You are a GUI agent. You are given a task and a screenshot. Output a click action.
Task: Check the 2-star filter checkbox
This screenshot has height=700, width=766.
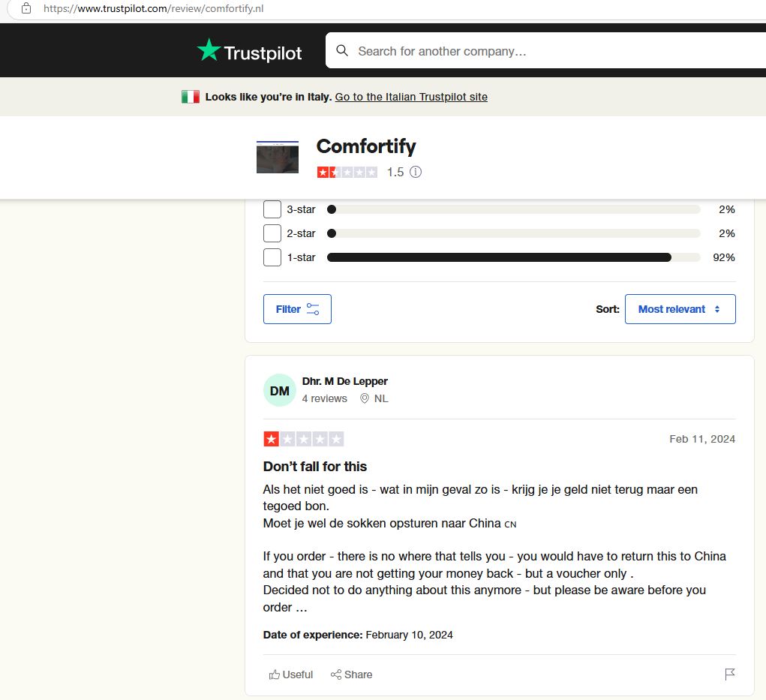pyautogui.click(x=272, y=233)
